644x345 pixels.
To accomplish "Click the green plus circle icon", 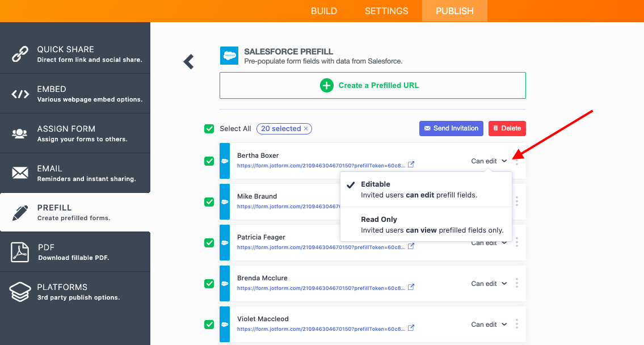I will [326, 86].
